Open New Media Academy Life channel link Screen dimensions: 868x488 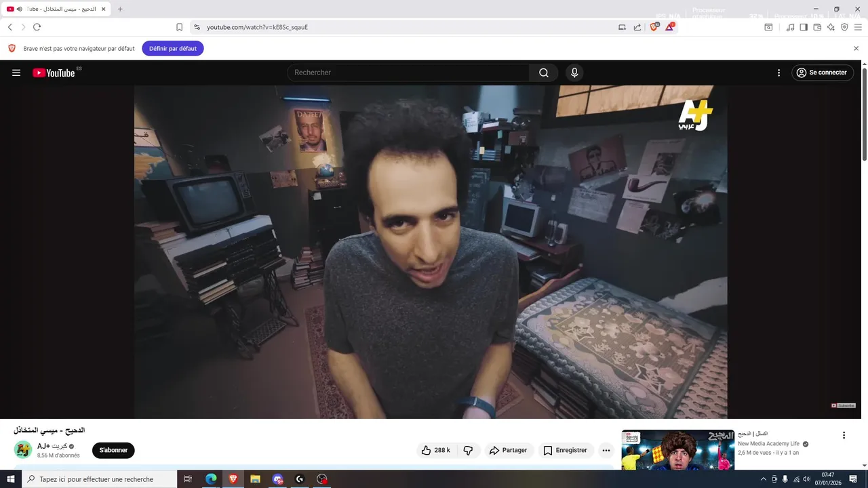[768, 444]
